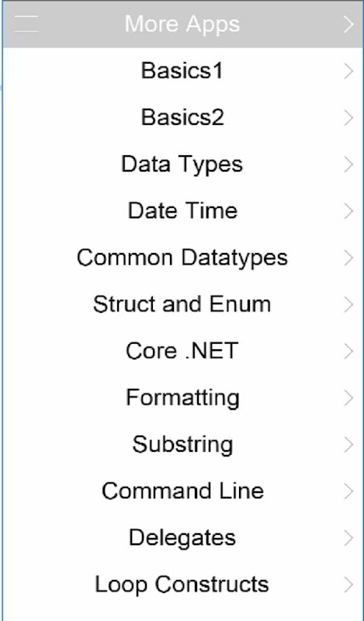Open the Struct and Enum entry
This screenshot has height=621, width=364.
coord(182,304)
